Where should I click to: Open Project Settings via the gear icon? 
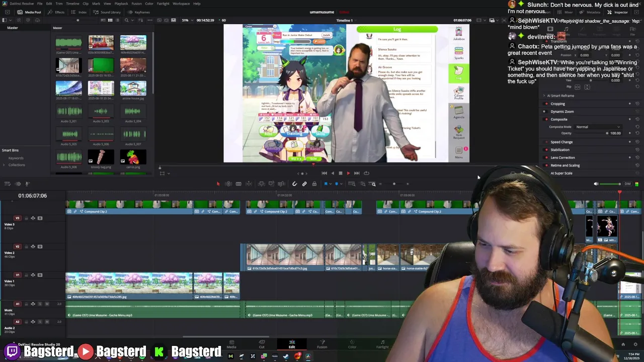coord(635,344)
